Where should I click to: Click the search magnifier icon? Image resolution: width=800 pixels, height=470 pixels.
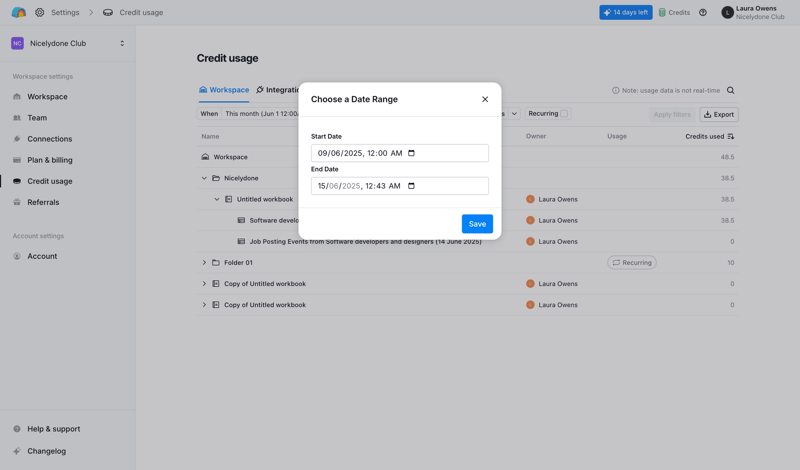pyautogui.click(x=731, y=90)
